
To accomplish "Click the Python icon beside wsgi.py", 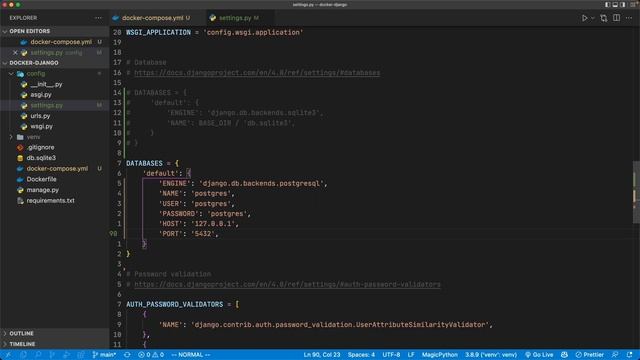I will pos(24,127).
